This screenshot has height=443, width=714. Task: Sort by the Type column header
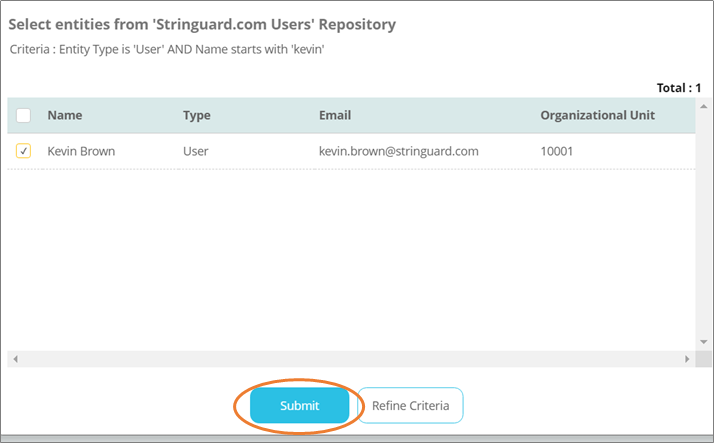click(x=196, y=115)
